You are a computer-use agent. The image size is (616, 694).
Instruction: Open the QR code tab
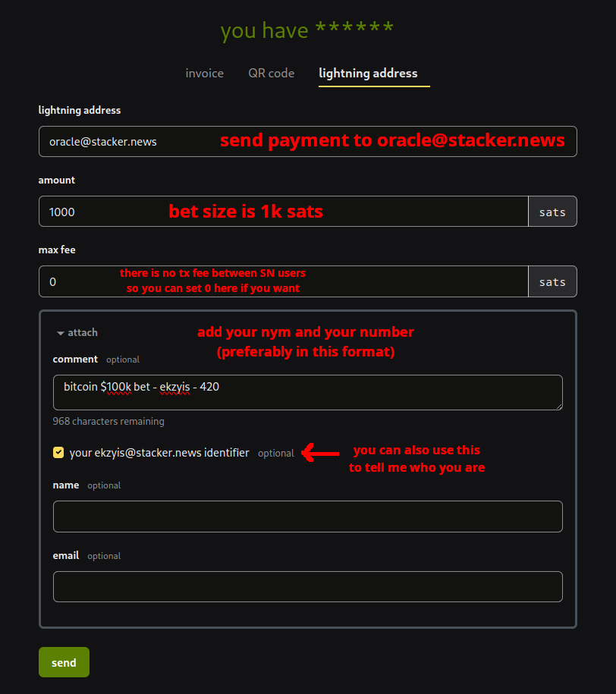pos(271,74)
